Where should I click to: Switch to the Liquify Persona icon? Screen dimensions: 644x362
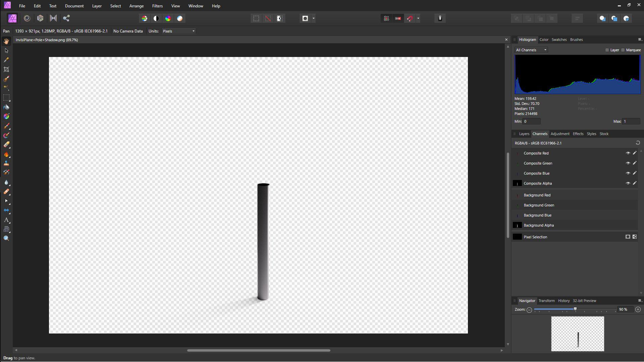[x=27, y=18]
